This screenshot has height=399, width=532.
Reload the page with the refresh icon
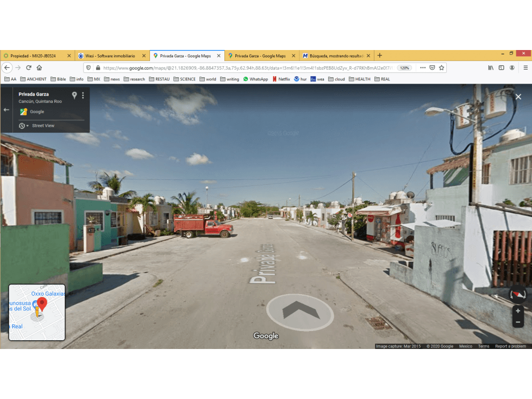(29, 68)
